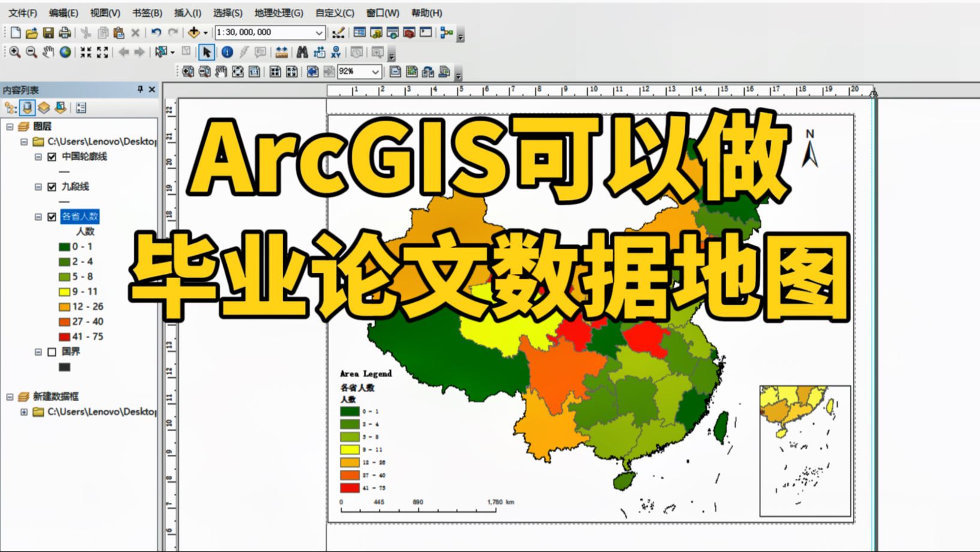
Task: Choose the Select Elements arrow tool
Action: 206,52
